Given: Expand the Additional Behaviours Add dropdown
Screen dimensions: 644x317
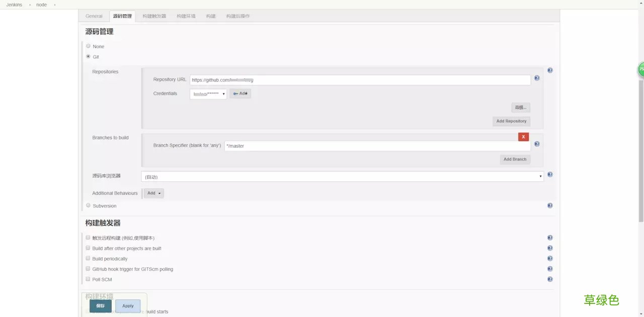Looking at the screenshot, I should tap(153, 193).
